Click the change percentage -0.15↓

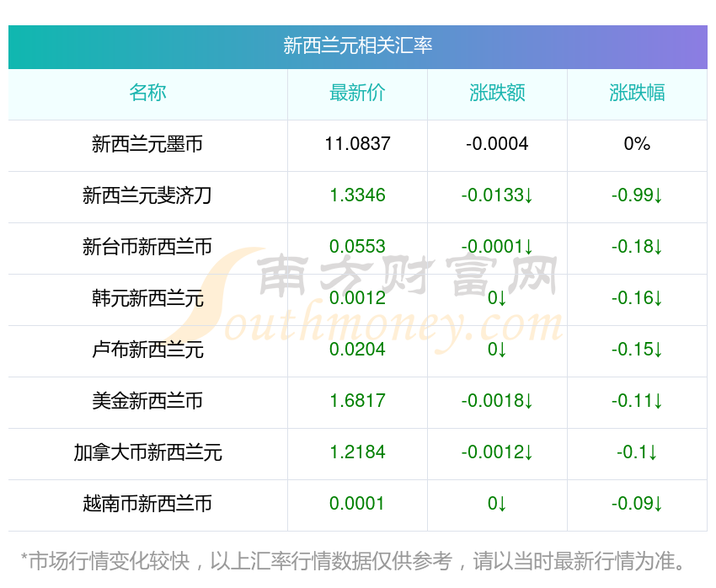click(x=637, y=350)
